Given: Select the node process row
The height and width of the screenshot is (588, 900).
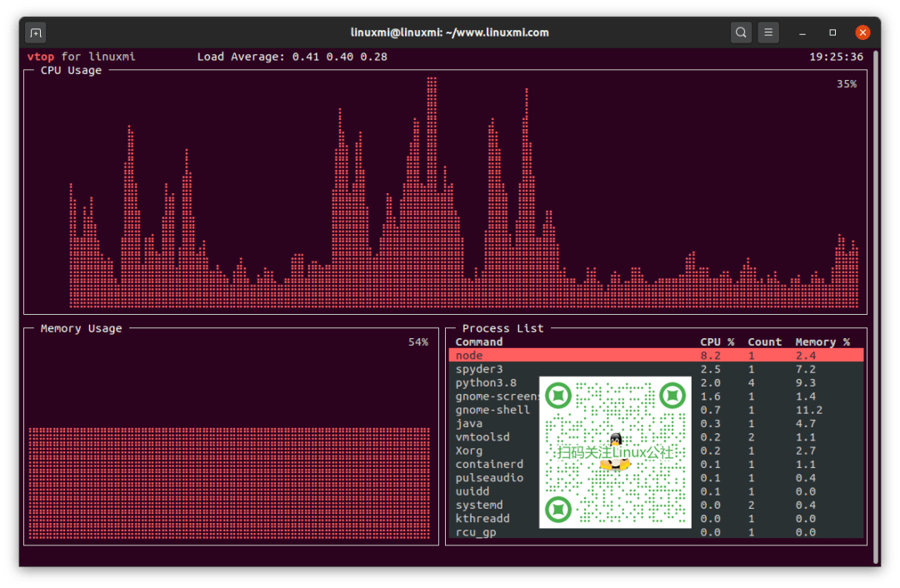Looking at the screenshot, I should click(x=469, y=356).
